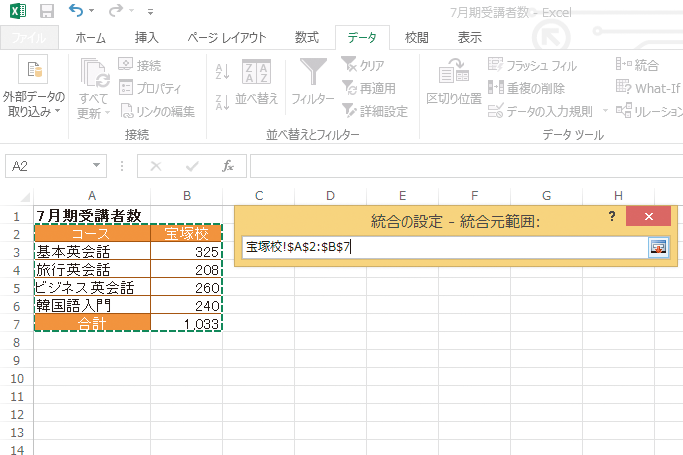Image resolution: width=683 pixels, height=455 pixels.
Task: Select column A header
Action: pyautogui.click(x=92, y=196)
